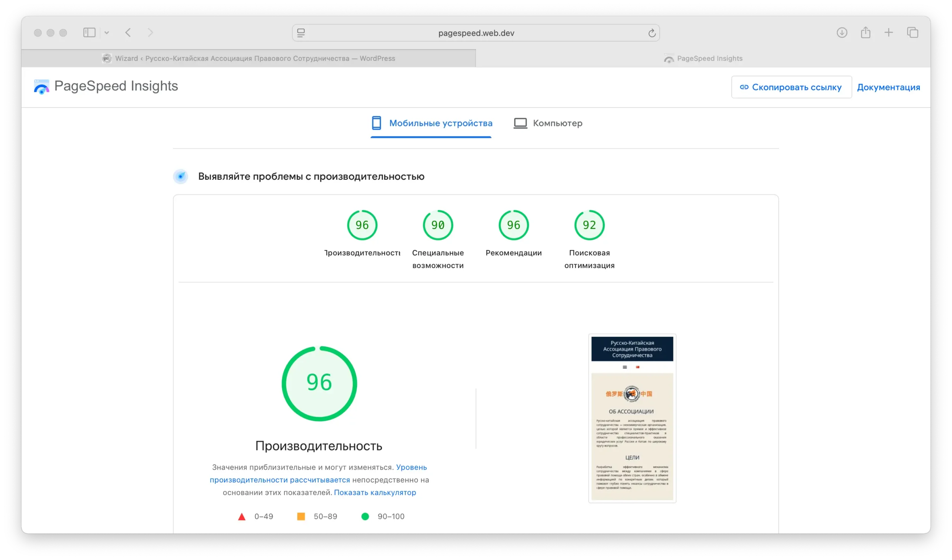
Task: Click the mobile page screenshot thumbnail
Action: pyautogui.click(x=632, y=418)
